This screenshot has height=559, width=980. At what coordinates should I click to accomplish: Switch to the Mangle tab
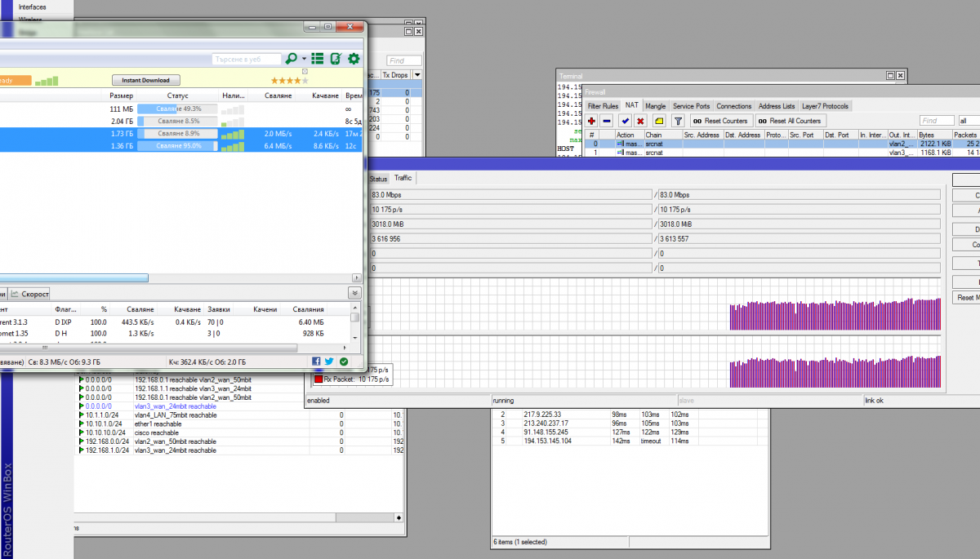(x=655, y=106)
